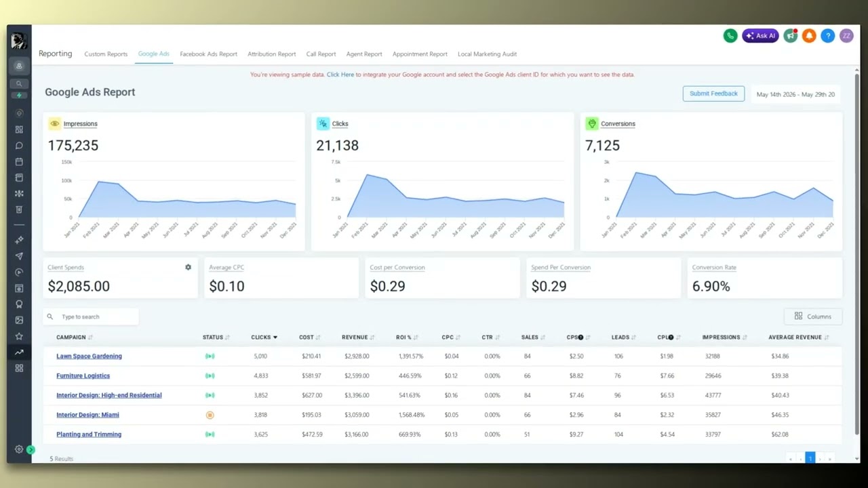Sort table by Cost column
This screenshot has height=488, width=868.
pos(310,337)
